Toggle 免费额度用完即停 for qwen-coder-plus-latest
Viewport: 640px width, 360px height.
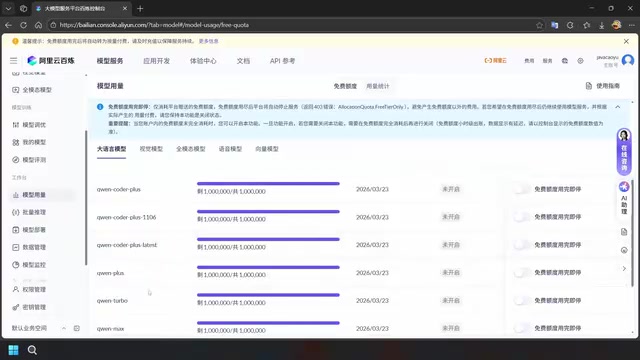coord(522,244)
